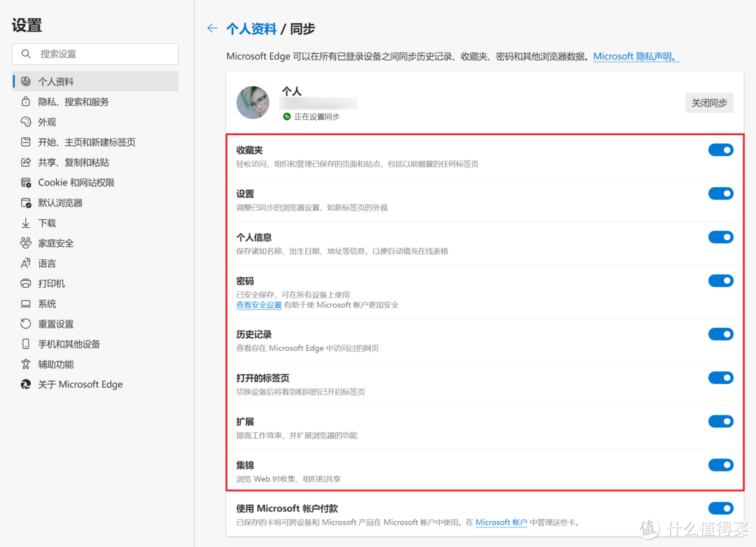Open the 个人资料 settings section
The width and height of the screenshot is (756, 547).
pos(95,81)
